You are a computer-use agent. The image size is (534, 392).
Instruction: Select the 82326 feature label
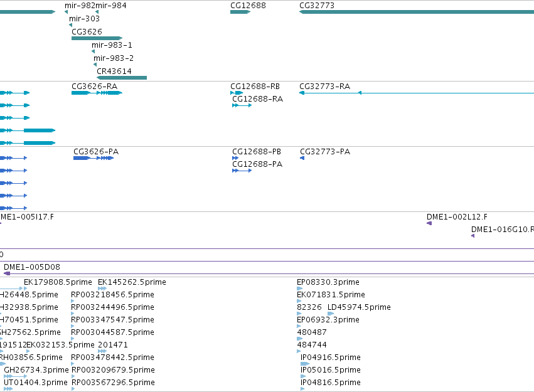coord(309,307)
